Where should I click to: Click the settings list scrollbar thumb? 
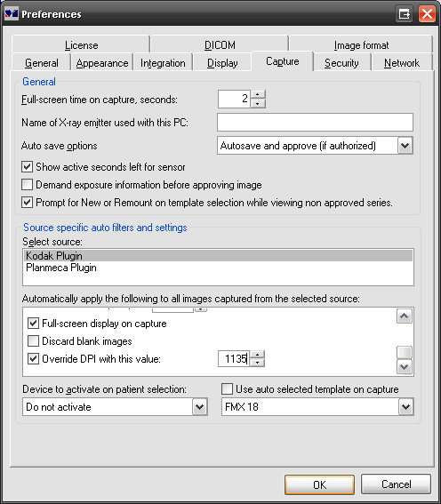405,352
